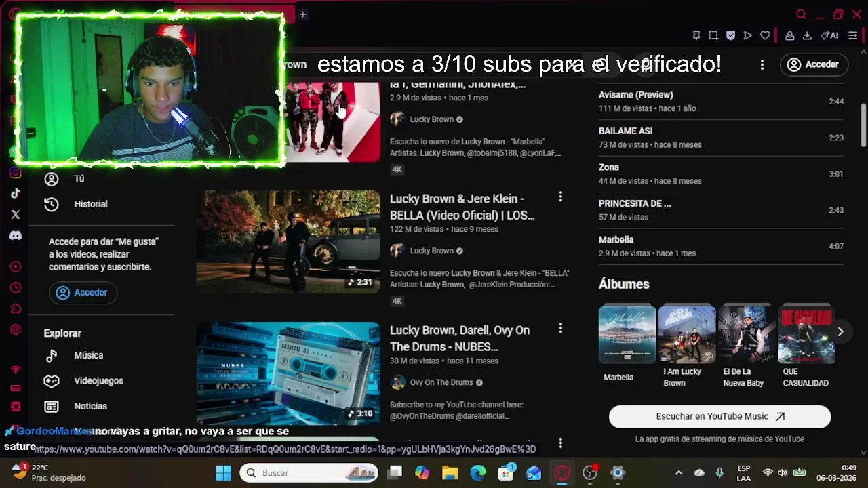This screenshot has width=868, height=488.
Task: Open the taskbar volume speaker icon
Action: (x=783, y=473)
